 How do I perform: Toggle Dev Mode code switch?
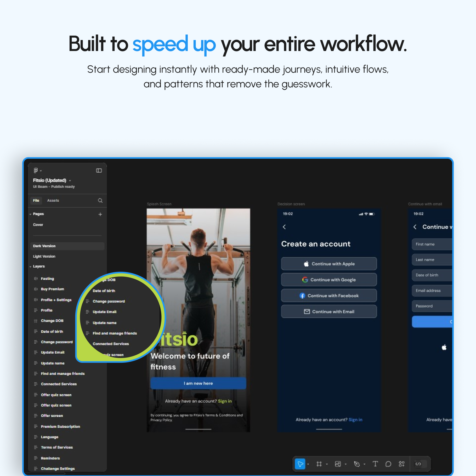(420, 464)
